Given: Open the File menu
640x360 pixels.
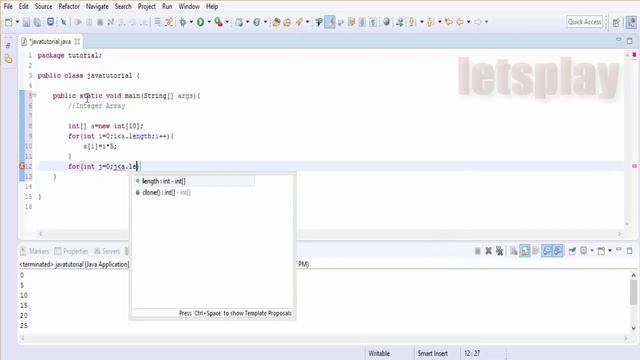Looking at the screenshot, I should pos(8,7).
